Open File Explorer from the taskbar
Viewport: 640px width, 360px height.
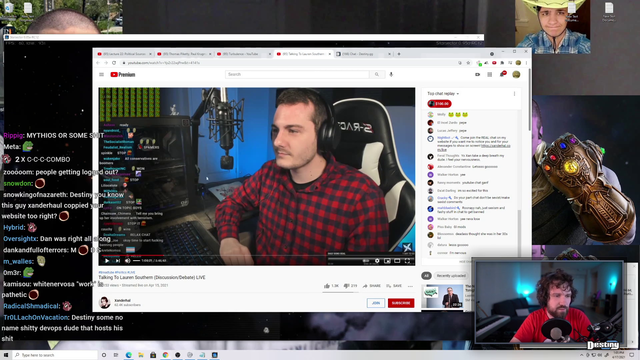(x=141, y=355)
